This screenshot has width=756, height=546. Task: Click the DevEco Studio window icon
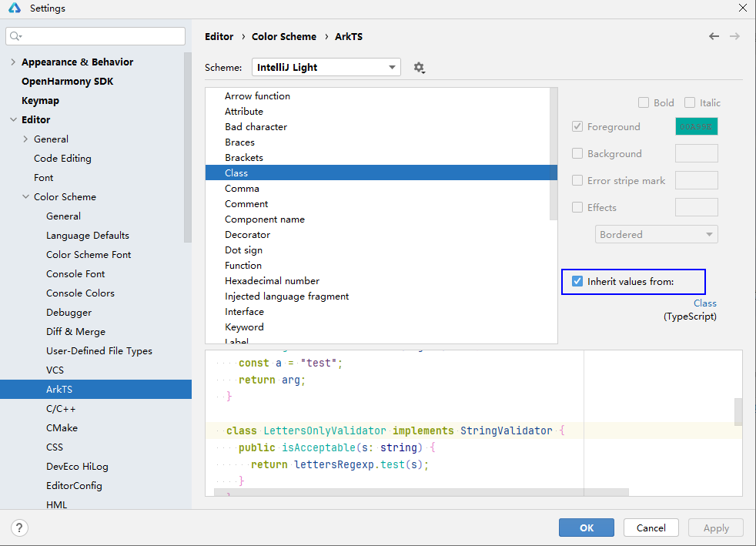click(x=15, y=8)
